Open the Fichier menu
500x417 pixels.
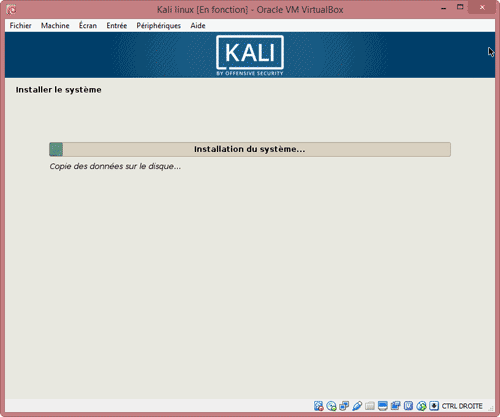coord(20,26)
